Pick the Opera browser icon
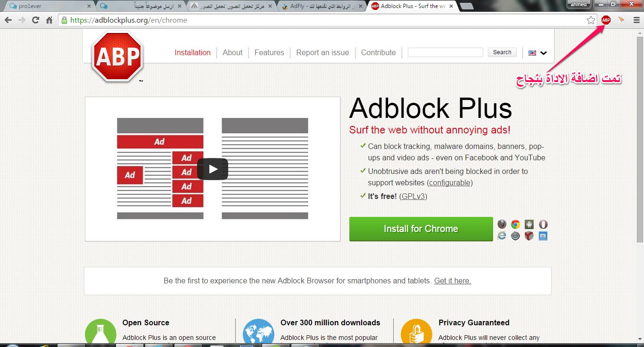 pos(543,224)
